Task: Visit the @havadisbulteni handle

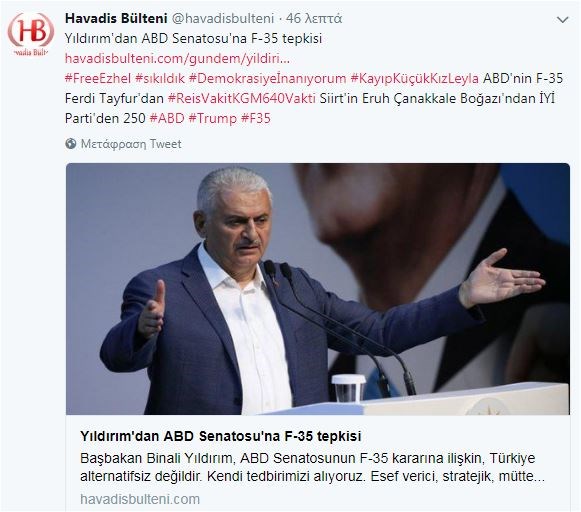Action: pos(223,18)
